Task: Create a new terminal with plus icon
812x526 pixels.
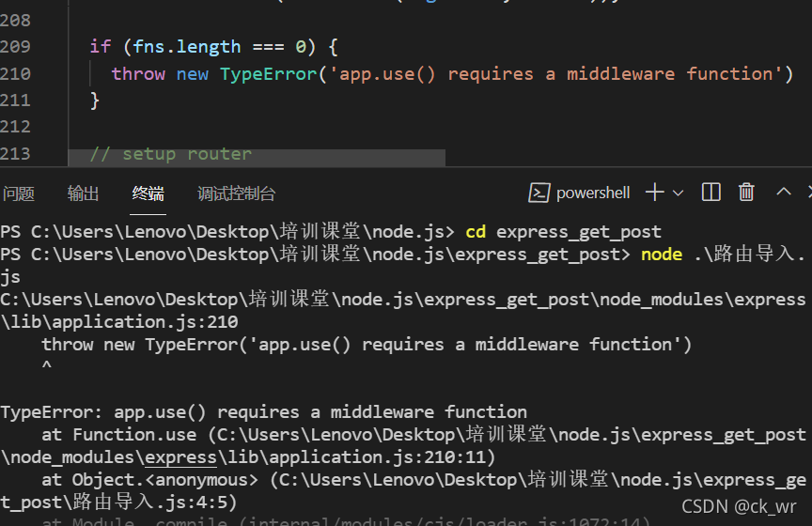Action: pos(654,193)
